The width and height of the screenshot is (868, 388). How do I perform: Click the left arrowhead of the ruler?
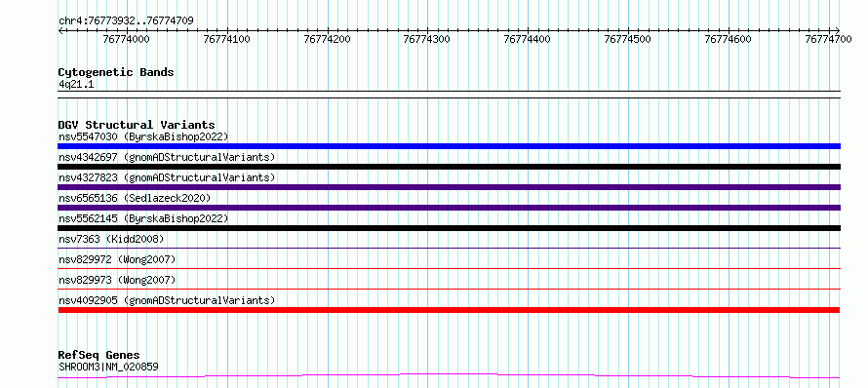pos(60,30)
